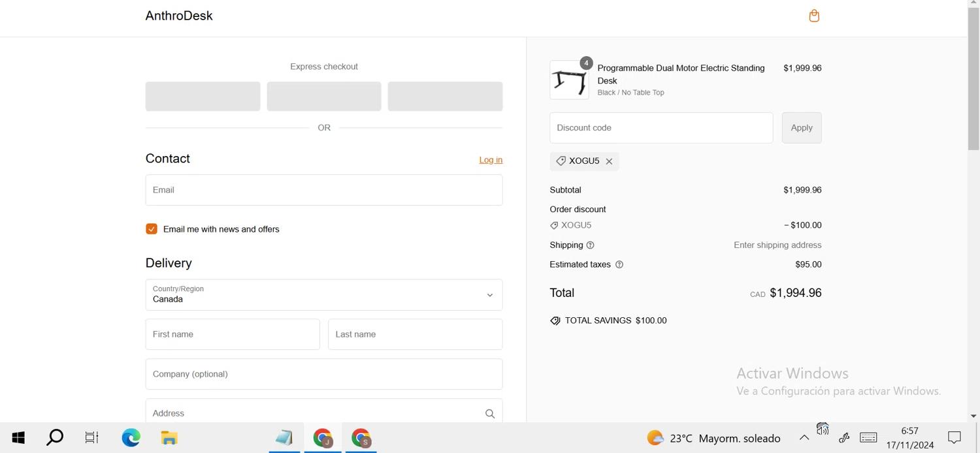Open the notepad app on the taskbar
980x453 pixels.
(284, 438)
